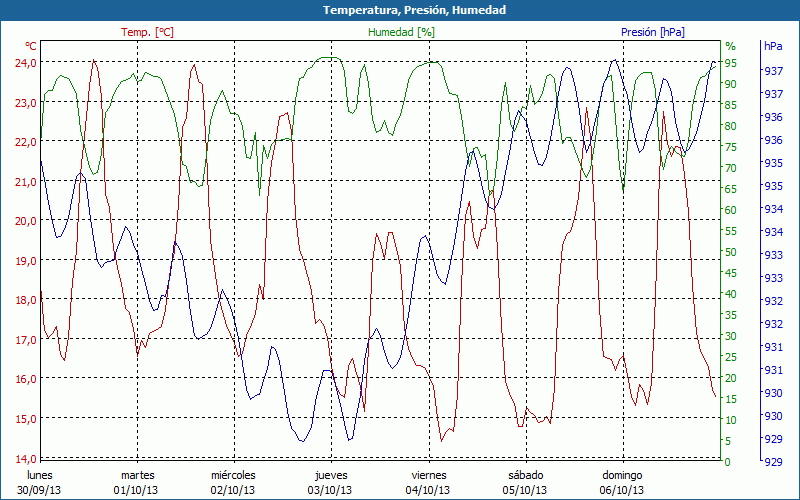Viewport: 800px width, 500px height.
Task: Click the '95' humidity axis tick
Action: coord(731,63)
